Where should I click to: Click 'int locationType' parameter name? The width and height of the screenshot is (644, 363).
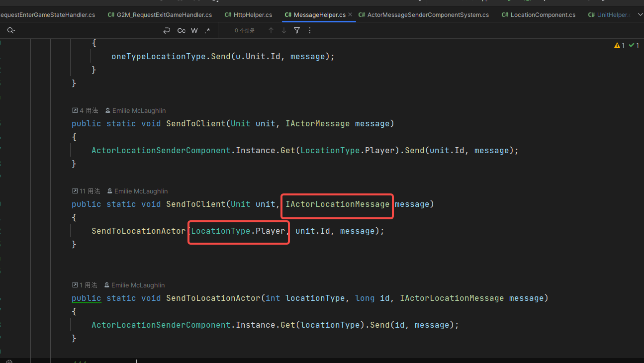(x=315, y=298)
